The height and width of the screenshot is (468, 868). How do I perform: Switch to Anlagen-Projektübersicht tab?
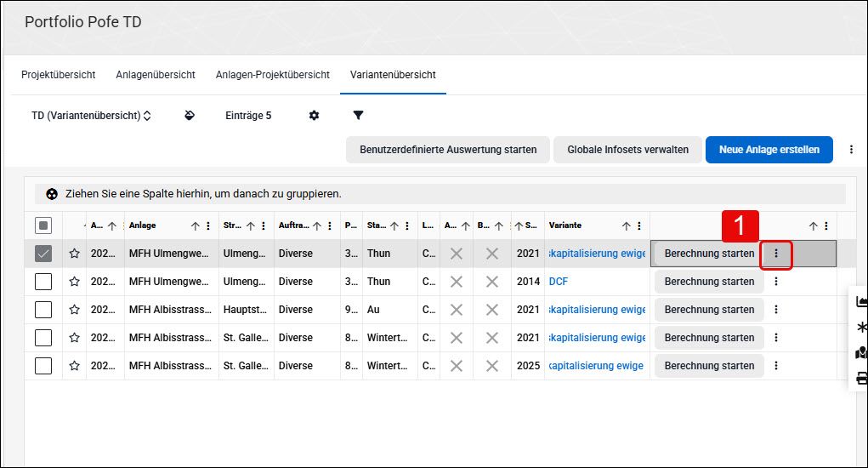272,75
